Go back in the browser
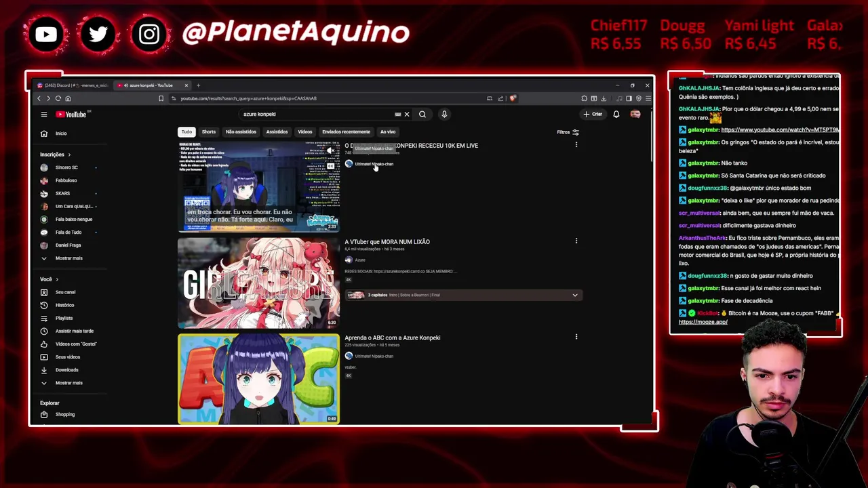This screenshot has height=488, width=868. [x=39, y=98]
